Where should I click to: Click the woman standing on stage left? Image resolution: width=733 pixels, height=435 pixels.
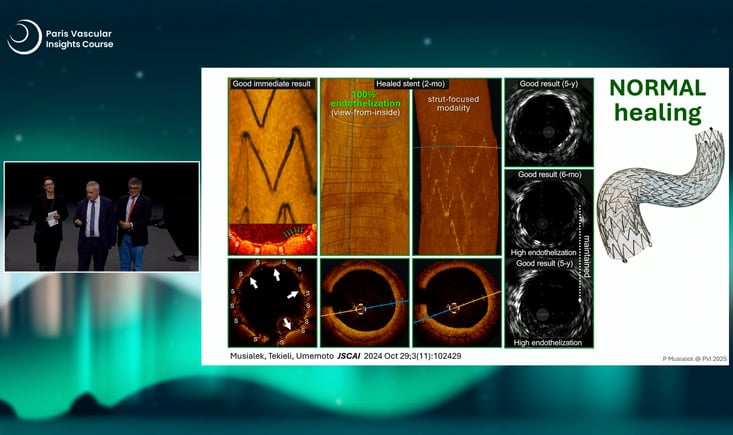click(49, 220)
